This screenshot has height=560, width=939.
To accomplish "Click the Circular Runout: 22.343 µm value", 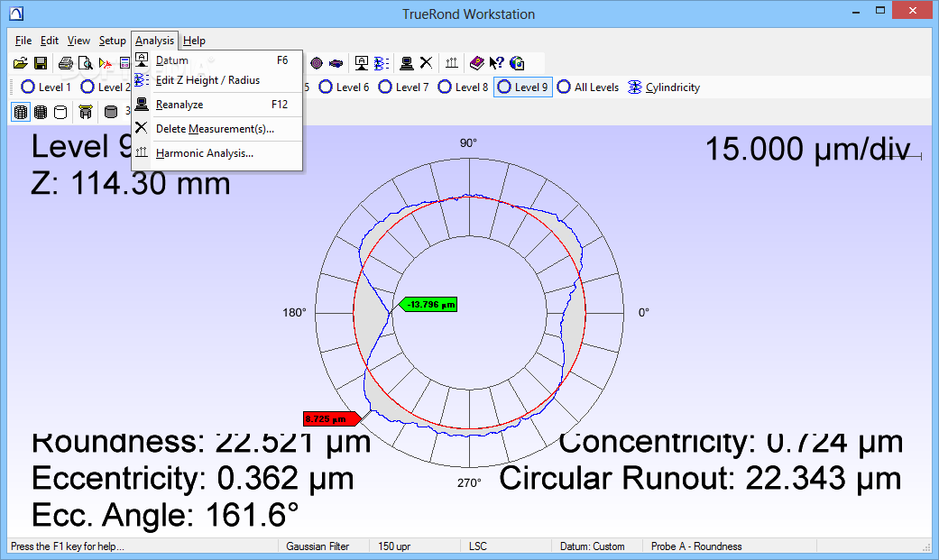I will coord(700,479).
